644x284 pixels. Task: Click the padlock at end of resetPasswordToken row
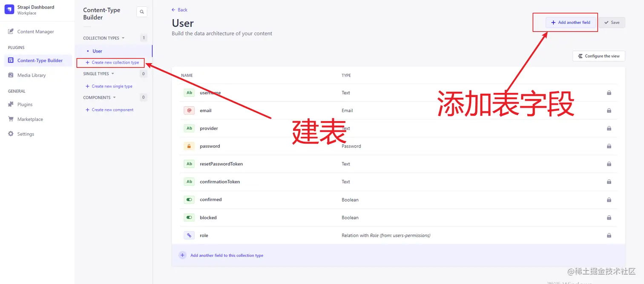[609, 164]
